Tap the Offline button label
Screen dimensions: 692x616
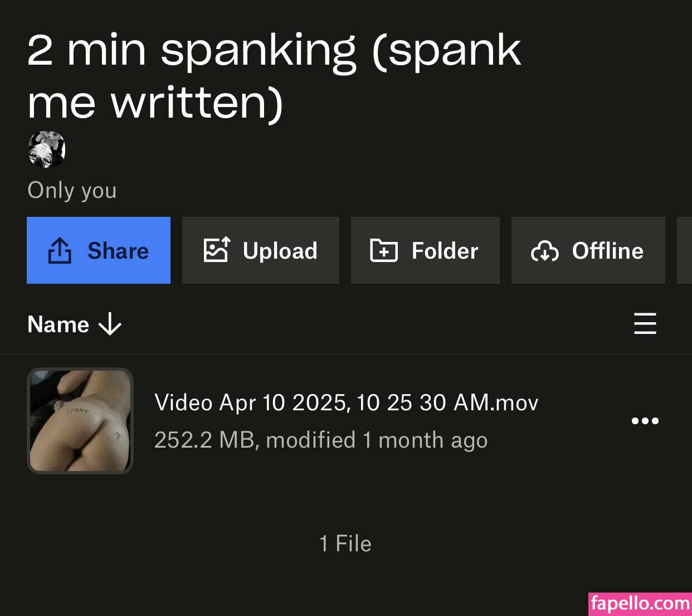coord(607,251)
